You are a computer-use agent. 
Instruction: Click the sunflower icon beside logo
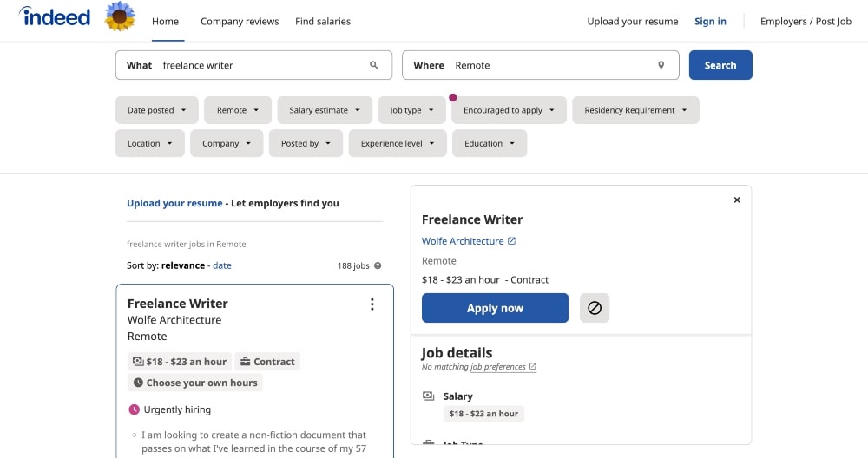(x=120, y=17)
